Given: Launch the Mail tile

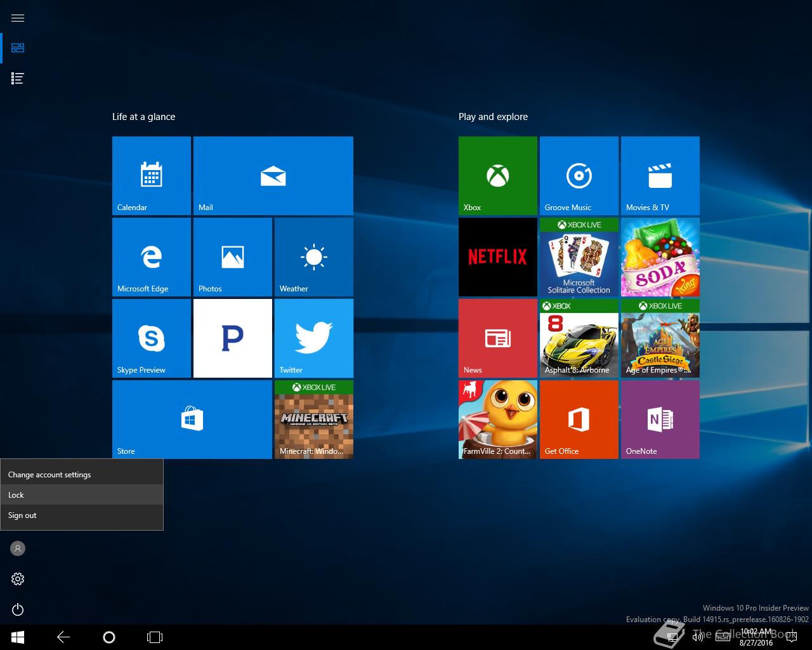Looking at the screenshot, I should pos(273,176).
